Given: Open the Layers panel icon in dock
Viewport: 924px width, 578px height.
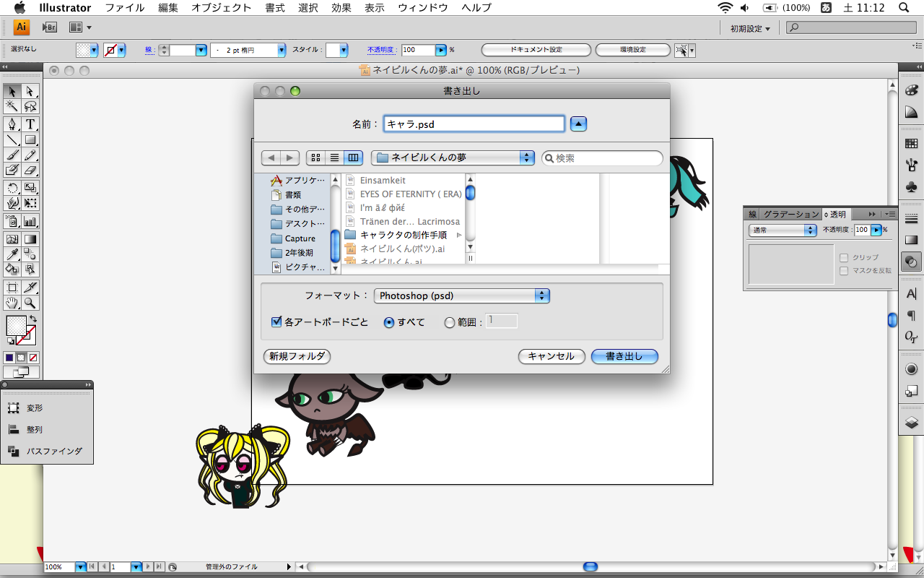Looking at the screenshot, I should [x=911, y=423].
